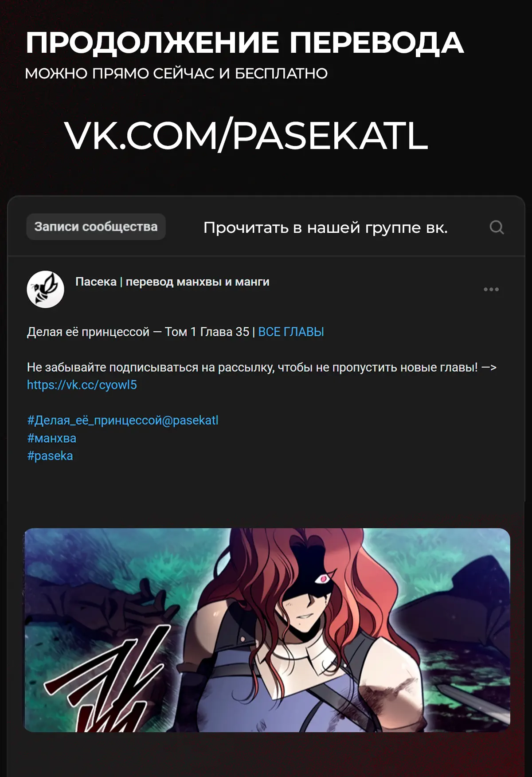532x777 pixels.
Task: Click the VK.COM/PASEKATL address text
Action: 246,136
